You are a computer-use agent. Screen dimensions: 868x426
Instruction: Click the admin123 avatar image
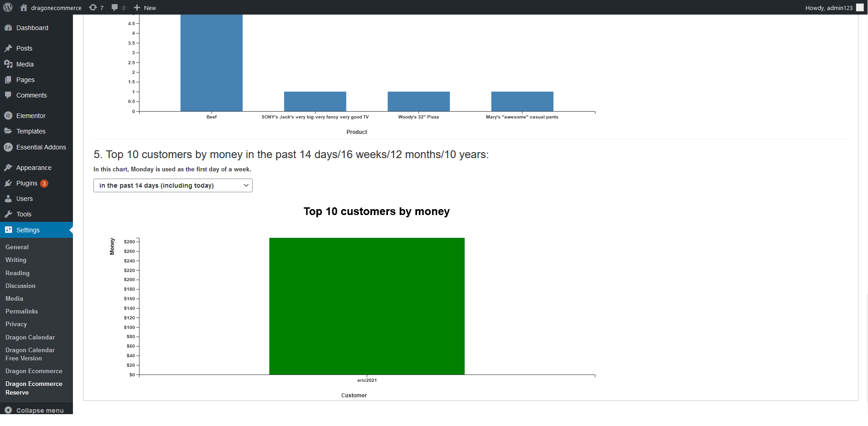point(860,7)
